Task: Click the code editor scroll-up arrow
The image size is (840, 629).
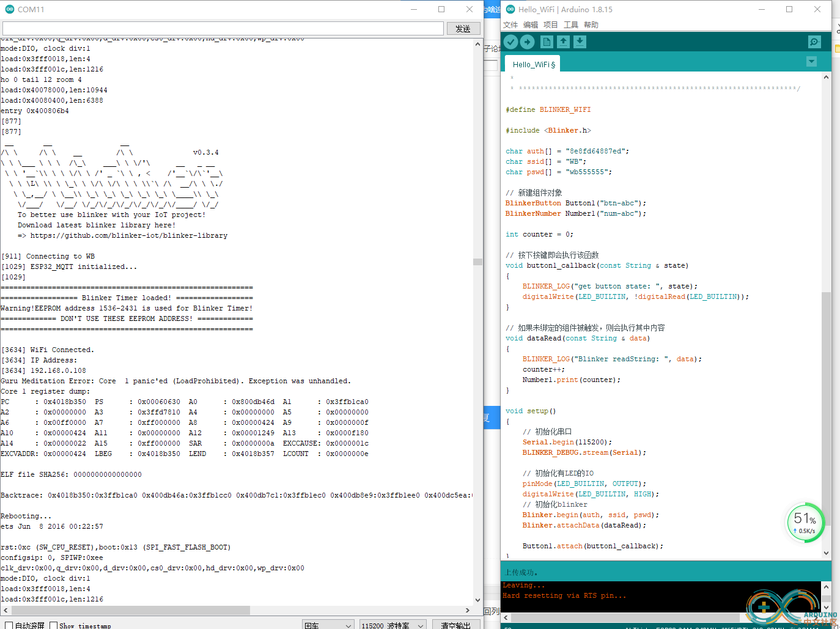Action: point(827,78)
